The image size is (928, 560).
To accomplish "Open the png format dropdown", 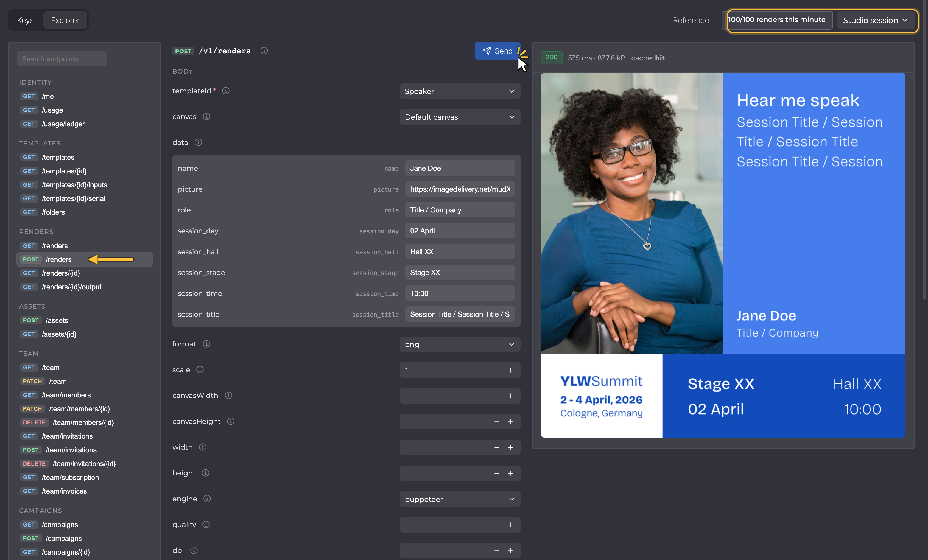I will tap(460, 344).
